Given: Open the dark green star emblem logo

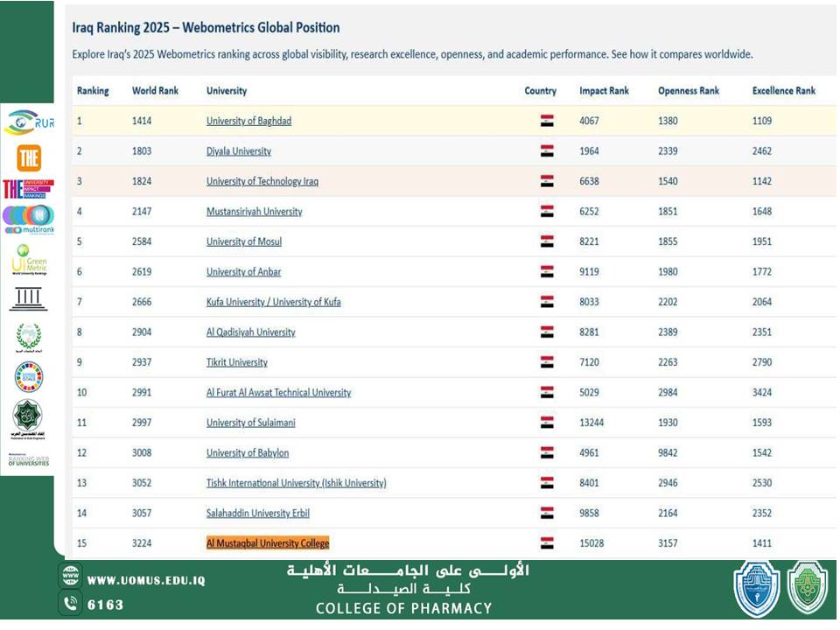Looking at the screenshot, I should 28,419.
